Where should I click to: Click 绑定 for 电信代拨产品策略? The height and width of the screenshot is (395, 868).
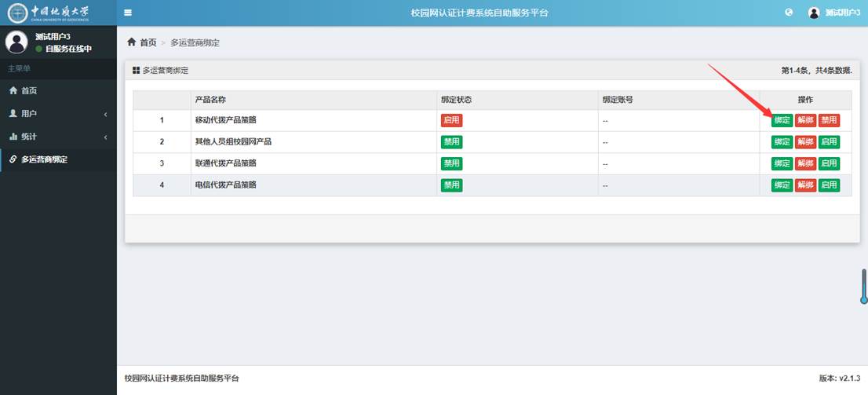[782, 185]
